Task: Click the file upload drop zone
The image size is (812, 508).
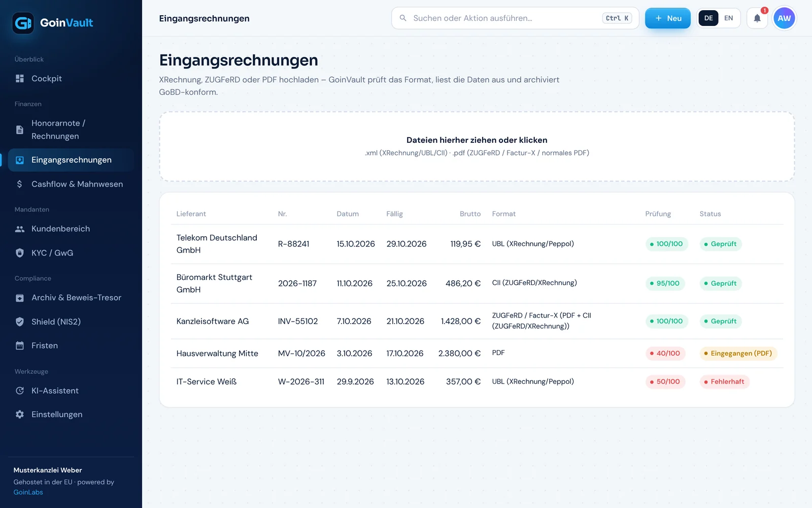Action: 477,146
